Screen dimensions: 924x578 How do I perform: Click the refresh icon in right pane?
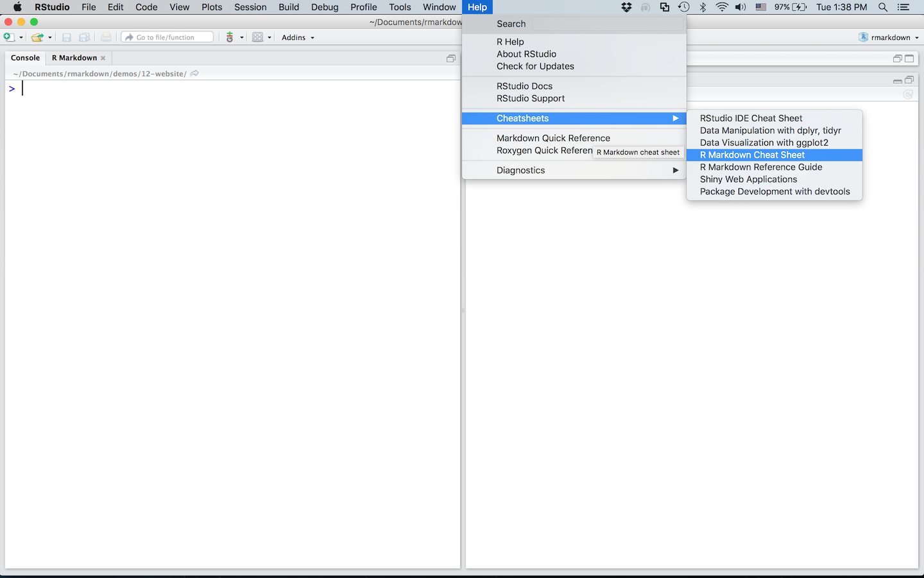click(x=908, y=94)
